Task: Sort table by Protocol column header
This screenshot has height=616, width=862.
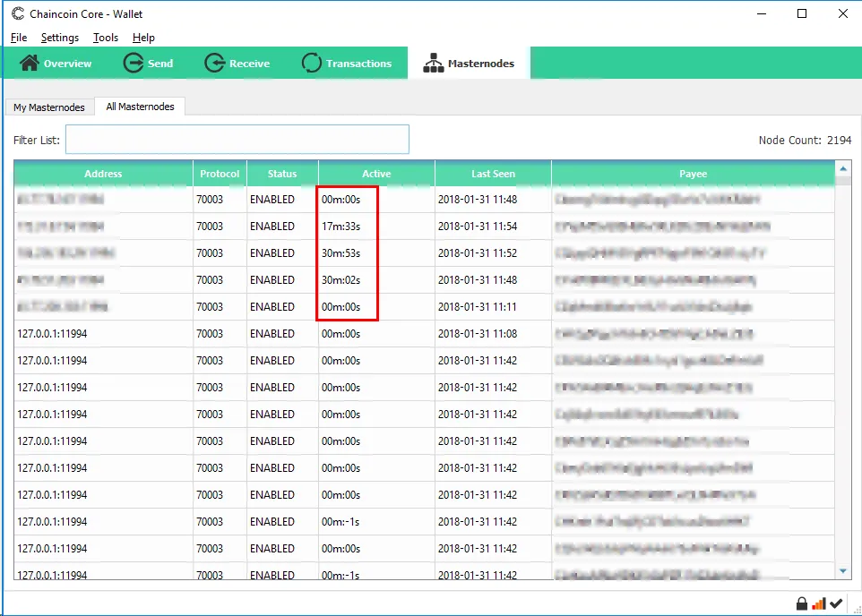Action: click(220, 174)
